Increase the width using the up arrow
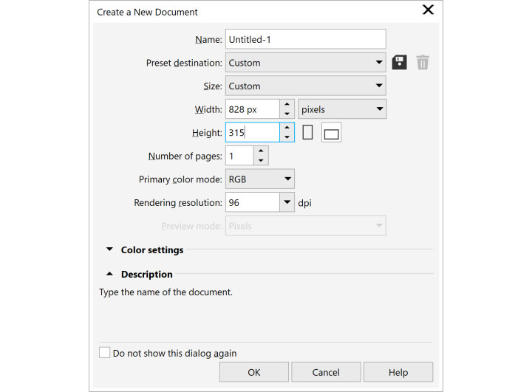The height and width of the screenshot is (392, 532). (x=287, y=104)
